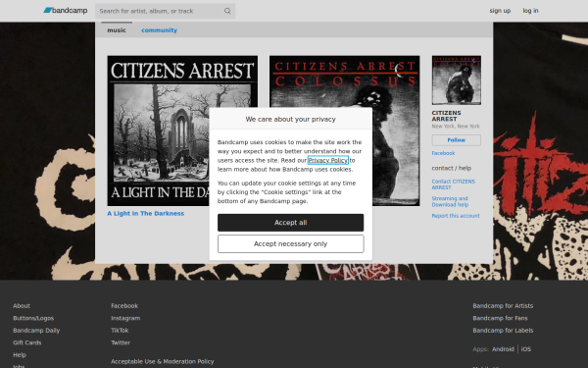Open Gift Cards footer link

(27, 342)
